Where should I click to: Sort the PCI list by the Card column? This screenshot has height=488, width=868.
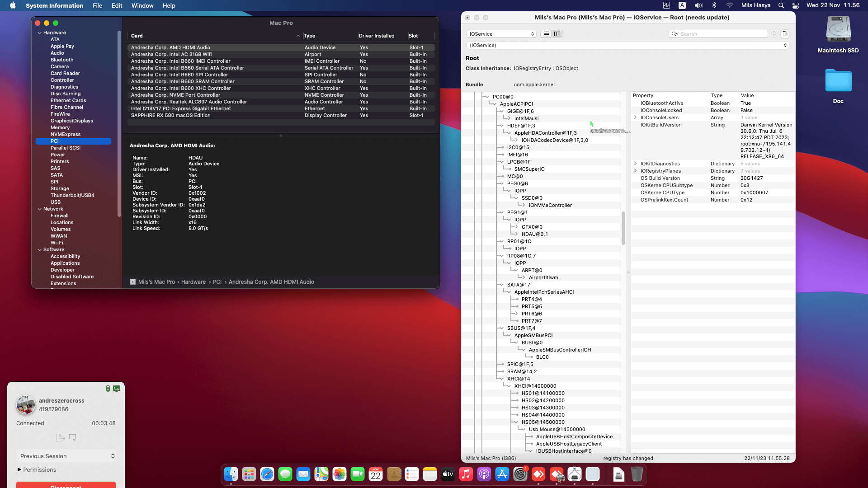215,36
